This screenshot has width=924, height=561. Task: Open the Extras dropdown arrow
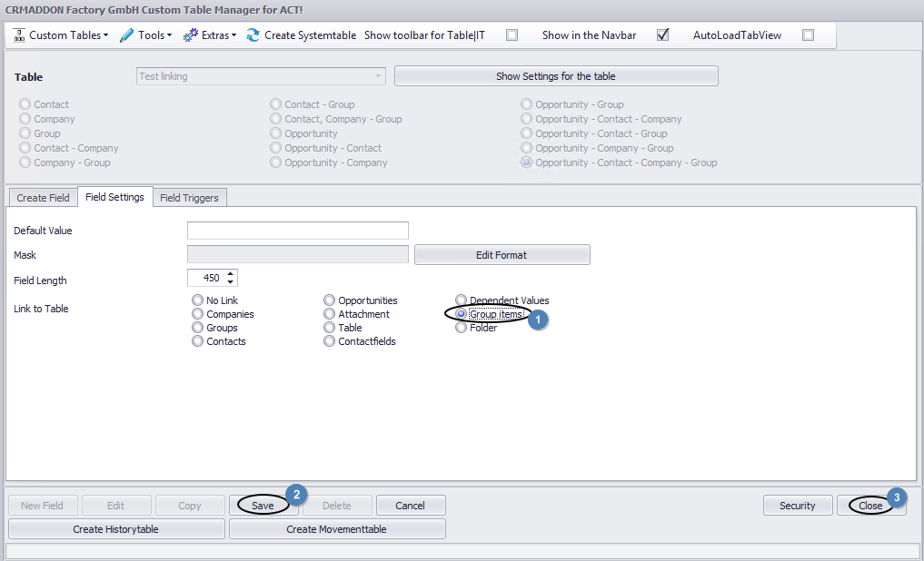point(233,35)
